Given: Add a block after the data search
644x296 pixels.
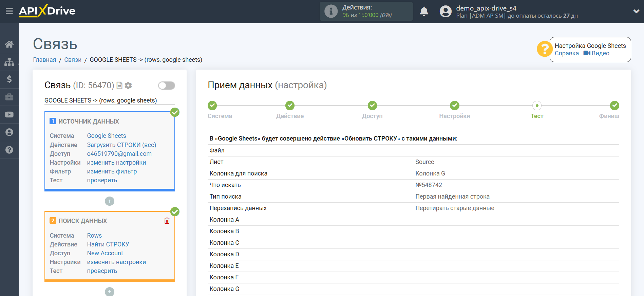Looking at the screenshot, I should [109, 292].
